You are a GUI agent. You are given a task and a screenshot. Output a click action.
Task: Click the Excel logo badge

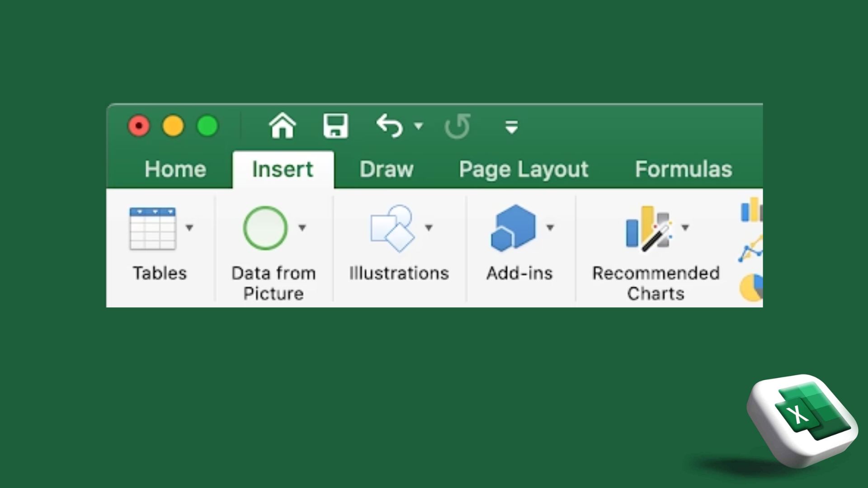(x=803, y=420)
